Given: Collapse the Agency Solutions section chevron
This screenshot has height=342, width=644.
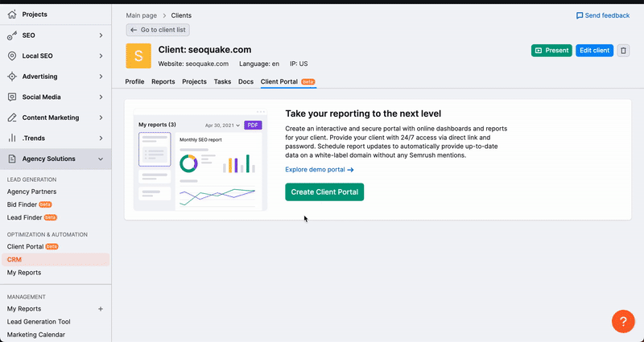Looking at the screenshot, I should [101, 159].
